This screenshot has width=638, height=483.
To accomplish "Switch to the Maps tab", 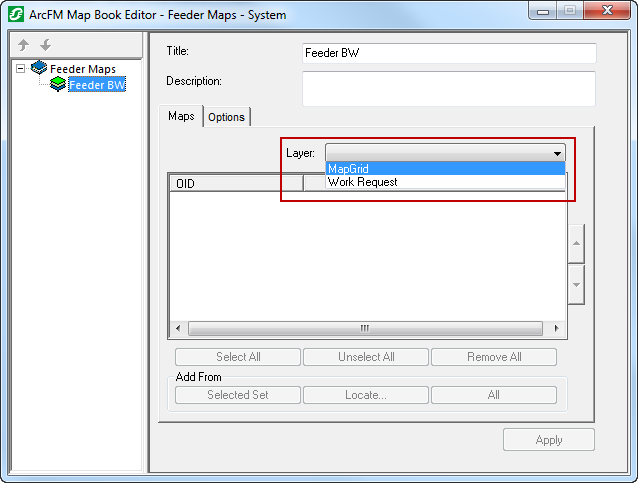I will [181, 116].
